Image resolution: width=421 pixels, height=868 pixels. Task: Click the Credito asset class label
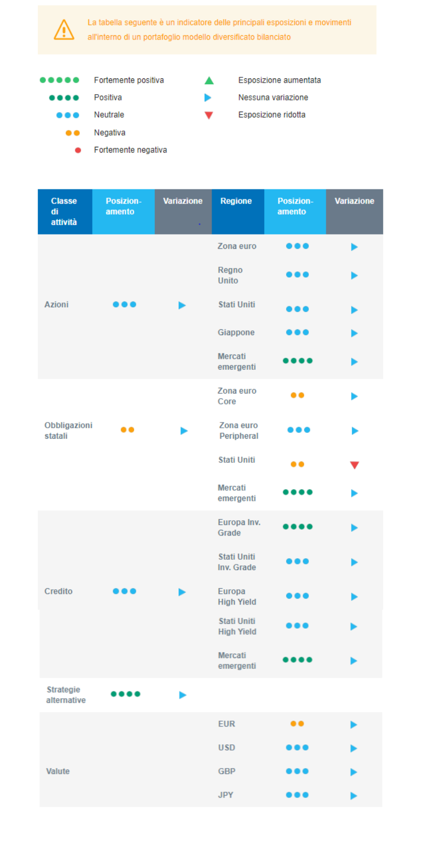[58, 591]
